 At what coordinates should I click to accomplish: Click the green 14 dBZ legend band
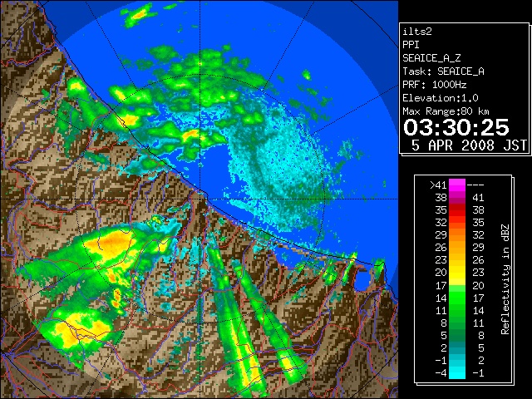(x=457, y=298)
